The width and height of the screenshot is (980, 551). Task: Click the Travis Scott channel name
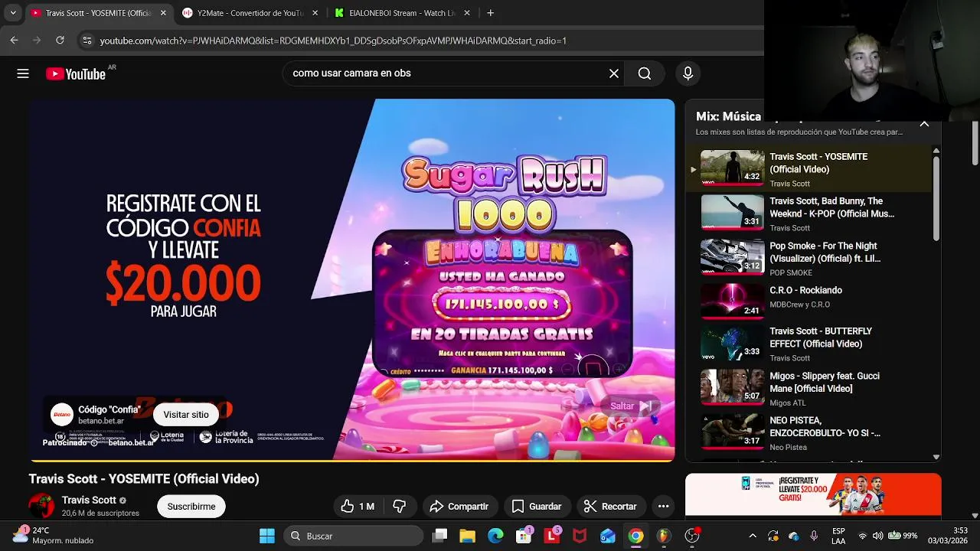point(89,500)
